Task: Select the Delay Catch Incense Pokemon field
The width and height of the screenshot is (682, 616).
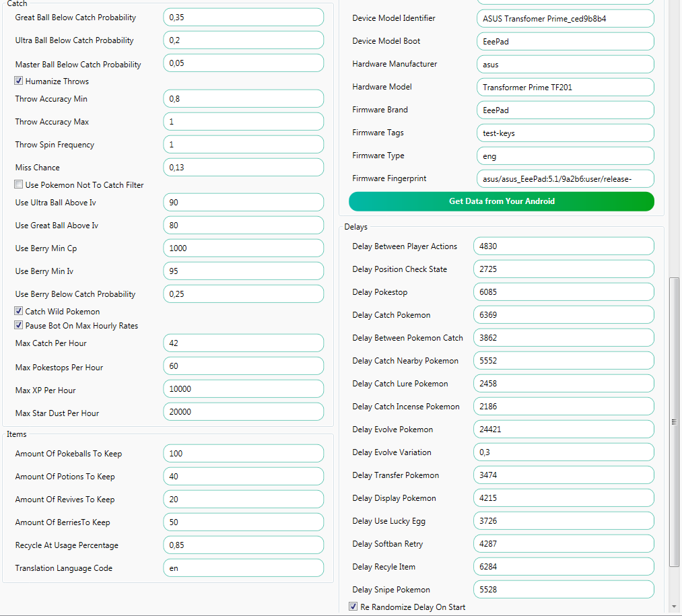Action: coord(564,407)
